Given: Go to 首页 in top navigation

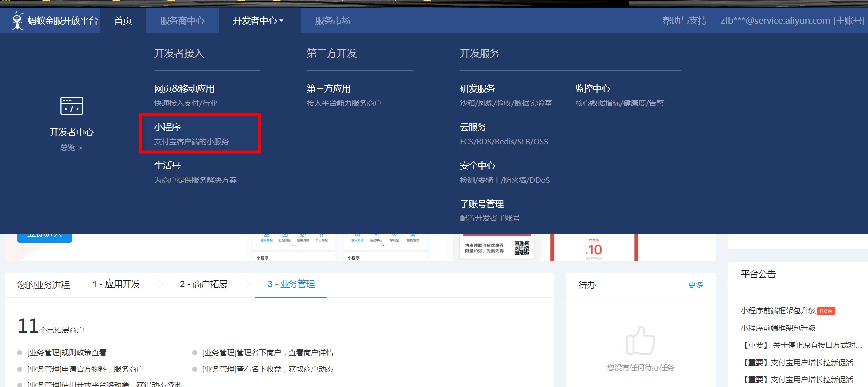Looking at the screenshot, I should click(123, 21).
